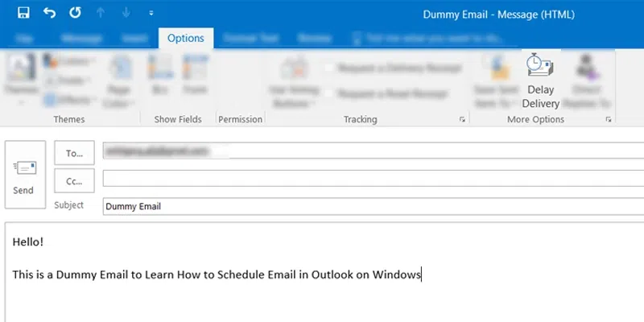Viewport: 644px width, 322px height.
Task: Open Tracking group dialog launcher
Action: (x=462, y=119)
